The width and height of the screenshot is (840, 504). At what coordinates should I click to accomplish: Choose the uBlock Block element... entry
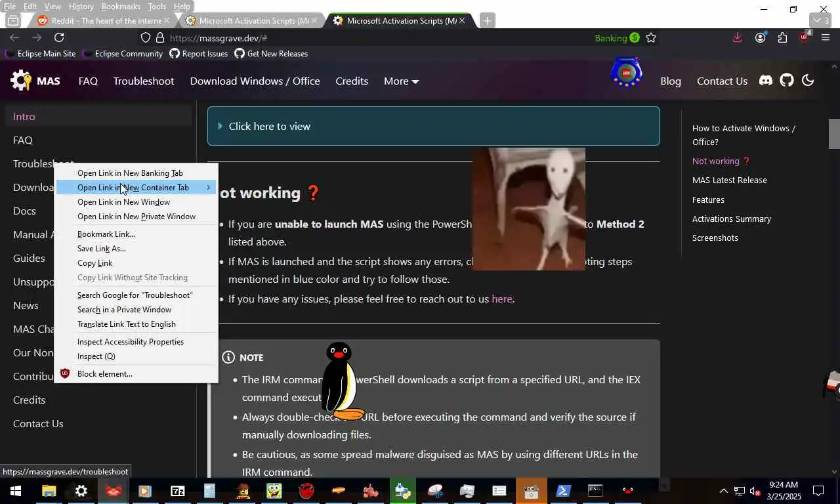click(x=136, y=374)
